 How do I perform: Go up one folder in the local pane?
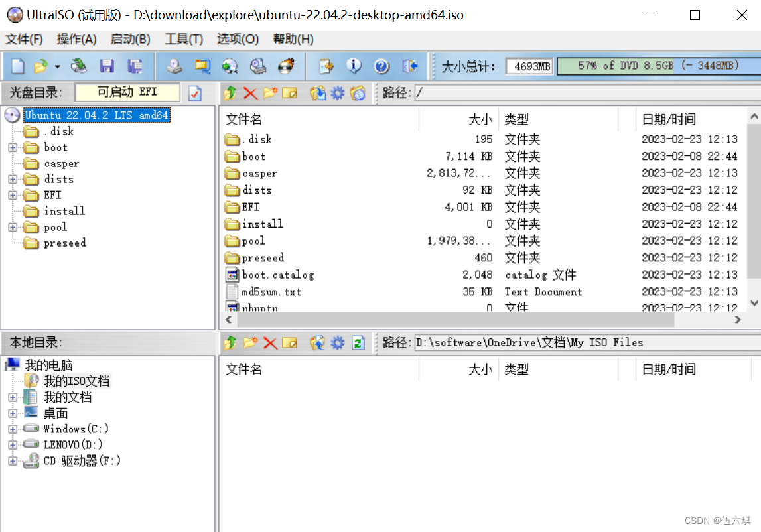[230, 343]
